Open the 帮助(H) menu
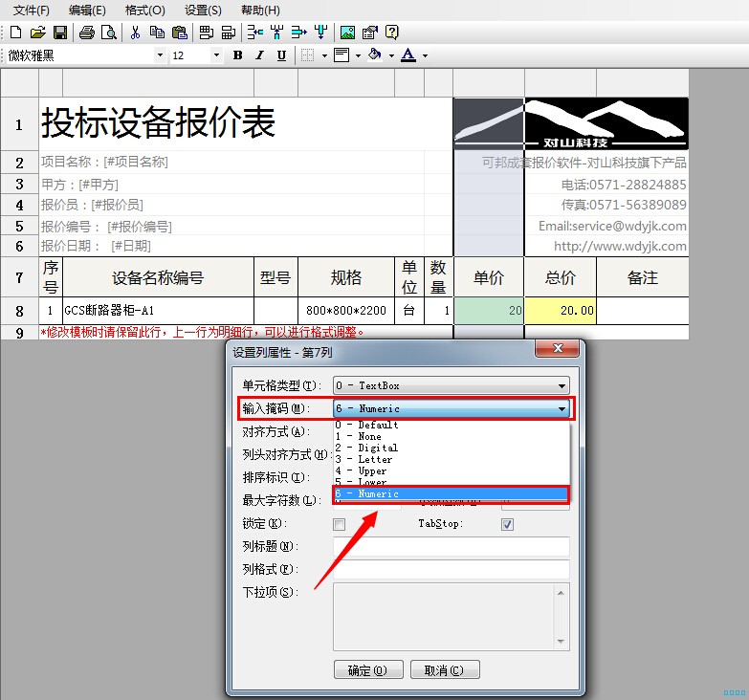749x700 pixels. tap(260, 10)
